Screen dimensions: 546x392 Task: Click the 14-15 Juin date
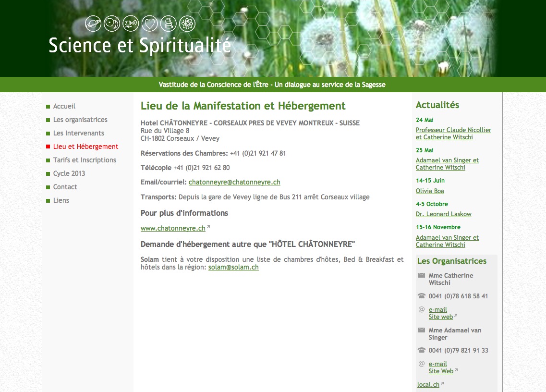pyautogui.click(x=430, y=181)
